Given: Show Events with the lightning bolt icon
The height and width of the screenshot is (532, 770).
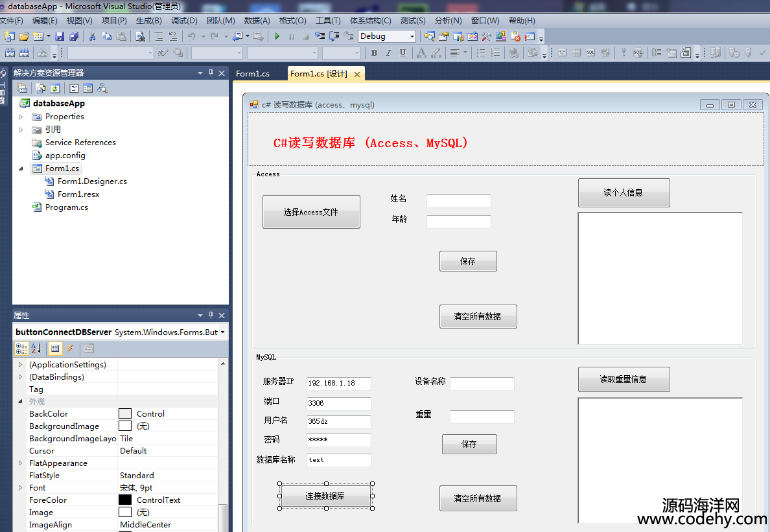Looking at the screenshot, I should [70, 349].
